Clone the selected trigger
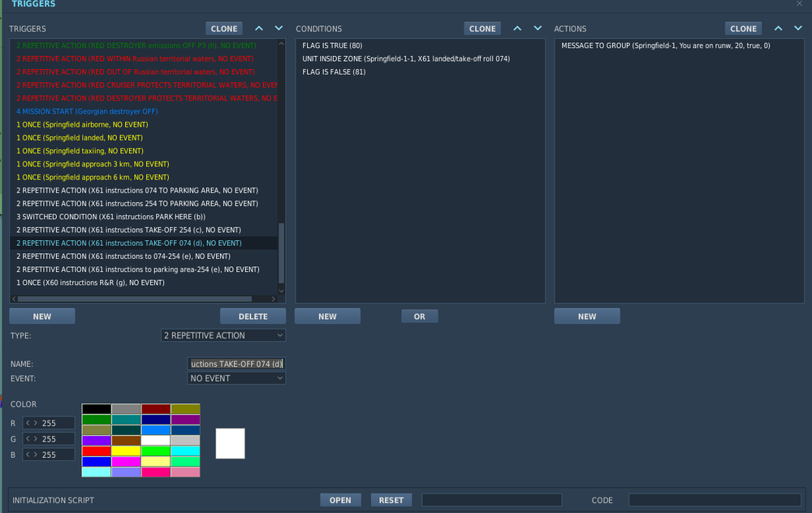812x513 pixels. coord(223,28)
